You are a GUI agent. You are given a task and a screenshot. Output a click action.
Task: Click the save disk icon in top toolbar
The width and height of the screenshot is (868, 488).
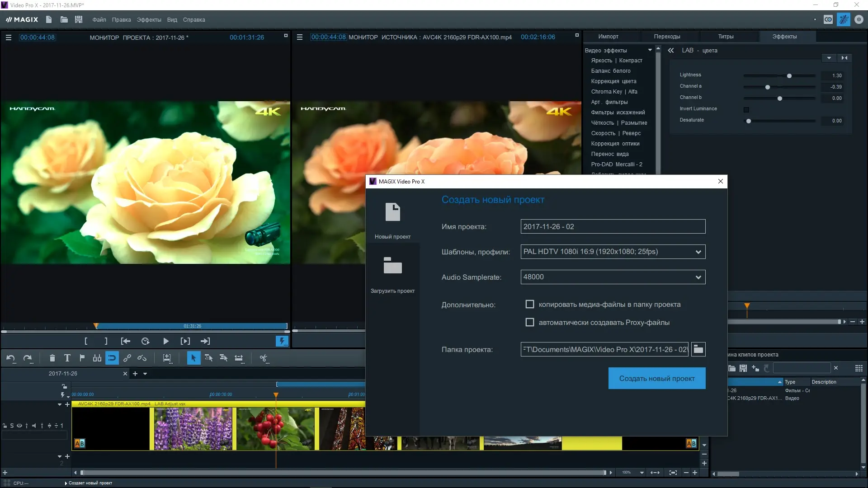(79, 19)
